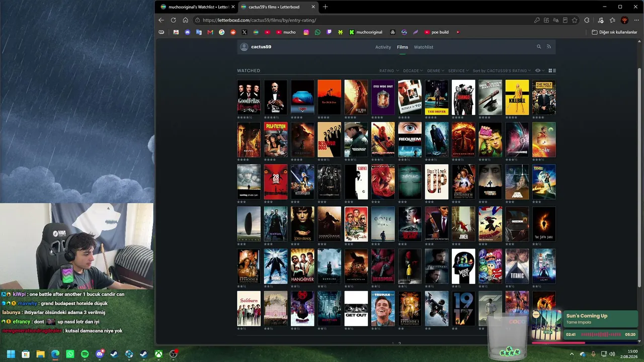
Task: Open the browser home page icon
Action: pyautogui.click(x=185, y=20)
